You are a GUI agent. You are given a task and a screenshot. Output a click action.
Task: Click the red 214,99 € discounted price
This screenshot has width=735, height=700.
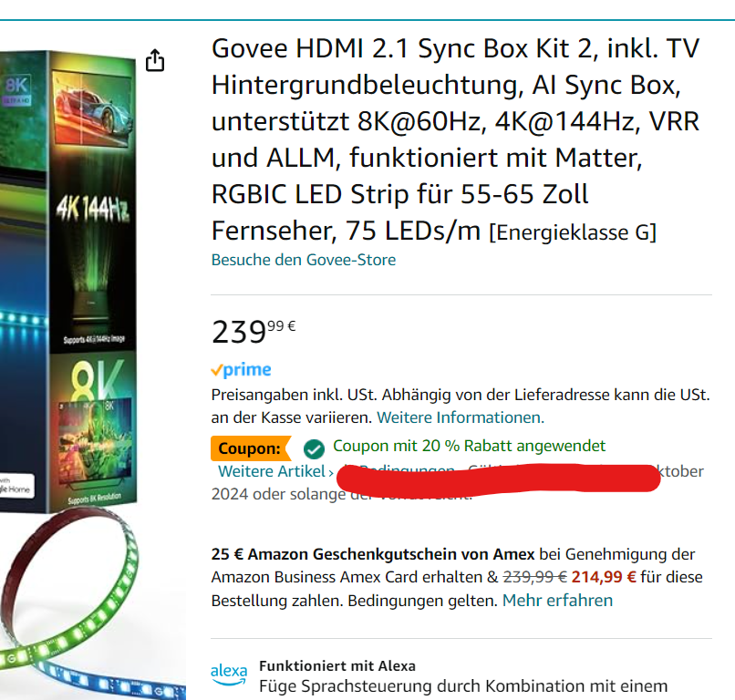click(604, 577)
